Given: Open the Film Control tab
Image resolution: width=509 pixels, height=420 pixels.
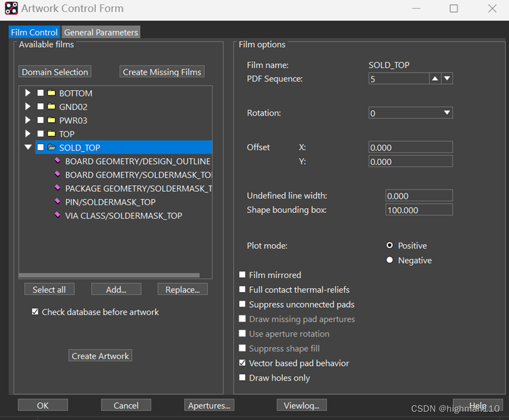Looking at the screenshot, I should [34, 32].
